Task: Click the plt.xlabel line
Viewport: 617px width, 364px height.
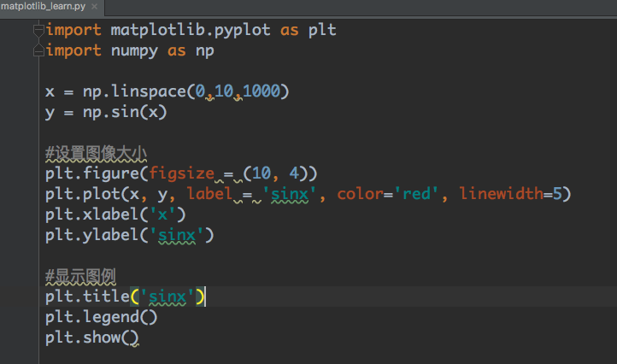Action: point(115,214)
